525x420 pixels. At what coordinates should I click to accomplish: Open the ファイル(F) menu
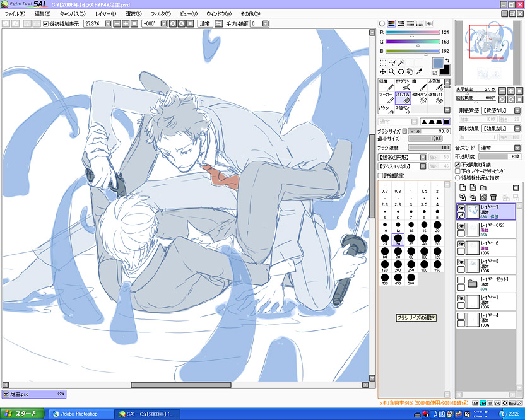pos(15,14)
